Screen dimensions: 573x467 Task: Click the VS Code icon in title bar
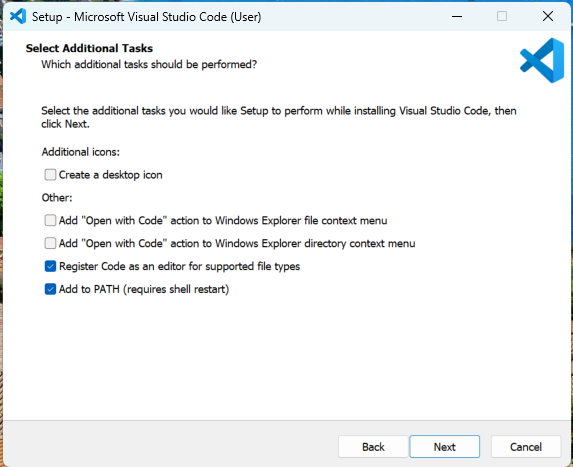18,16
